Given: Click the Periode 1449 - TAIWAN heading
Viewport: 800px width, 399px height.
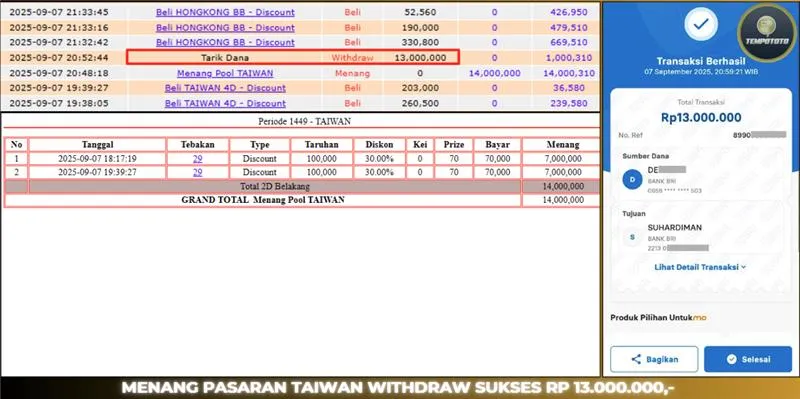Looking at the screenshot, I should [304, 121].
